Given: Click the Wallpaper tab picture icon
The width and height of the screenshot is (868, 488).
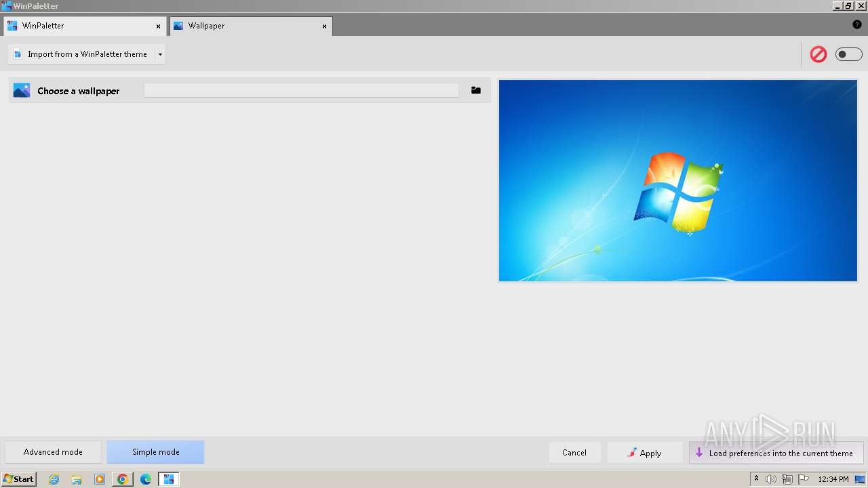Looking at the screenshot, I should (x=178, y=26).
